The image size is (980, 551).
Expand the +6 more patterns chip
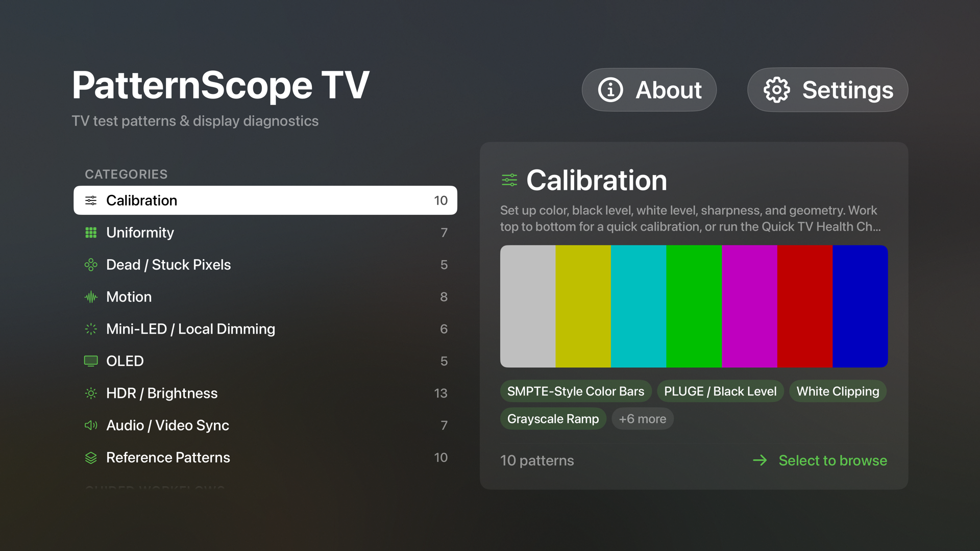pyautogui.click(x=643, y=419)
